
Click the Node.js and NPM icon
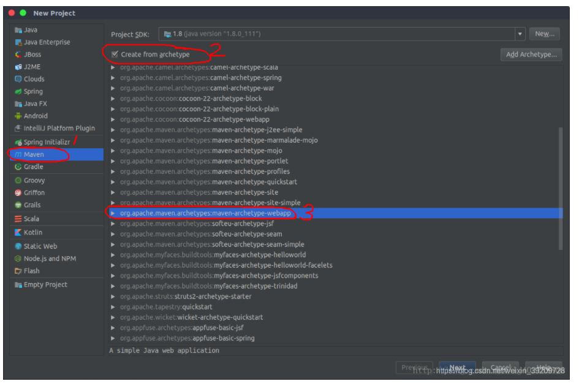point(18,259)
